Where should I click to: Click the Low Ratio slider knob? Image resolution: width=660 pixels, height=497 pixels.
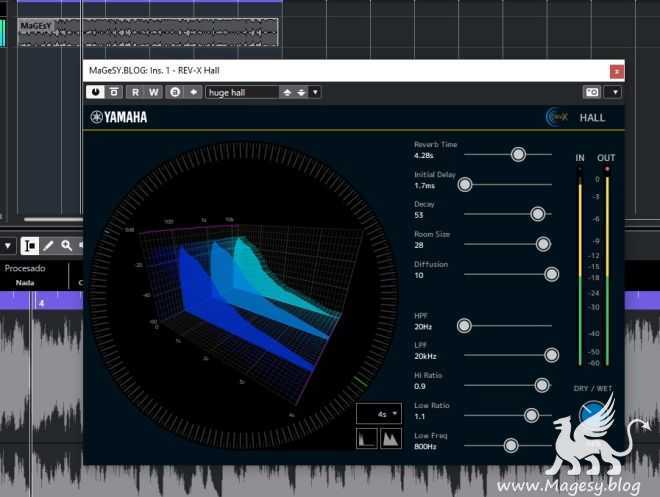[531, 415]
